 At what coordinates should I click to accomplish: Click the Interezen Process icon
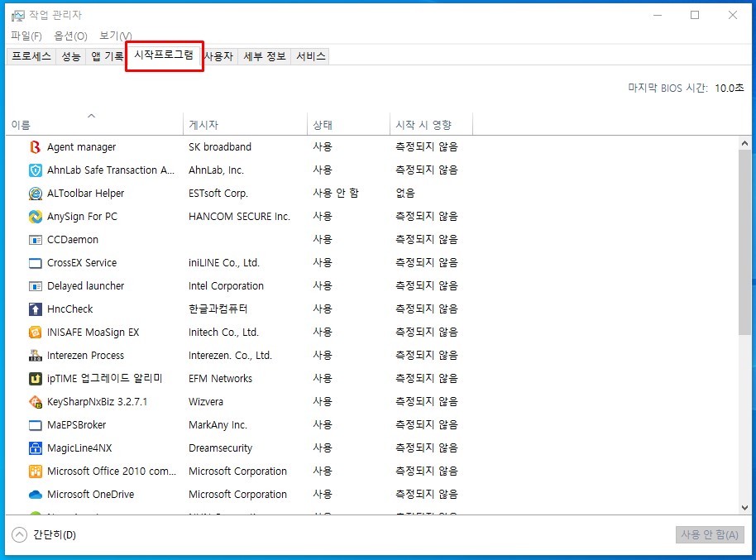click(x=36, y=356)
